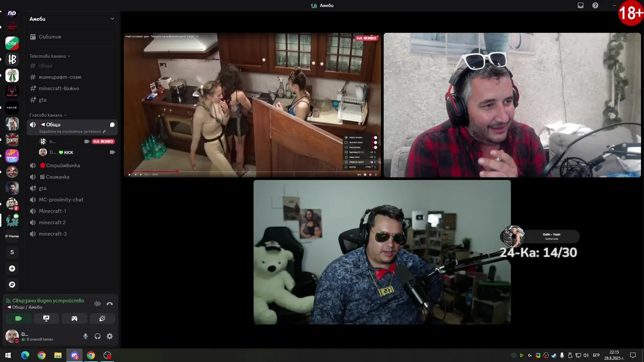The width and height of the screenshot is (644, 362).
Task: Deafen using the headphones icon
Action: (98, 336)
